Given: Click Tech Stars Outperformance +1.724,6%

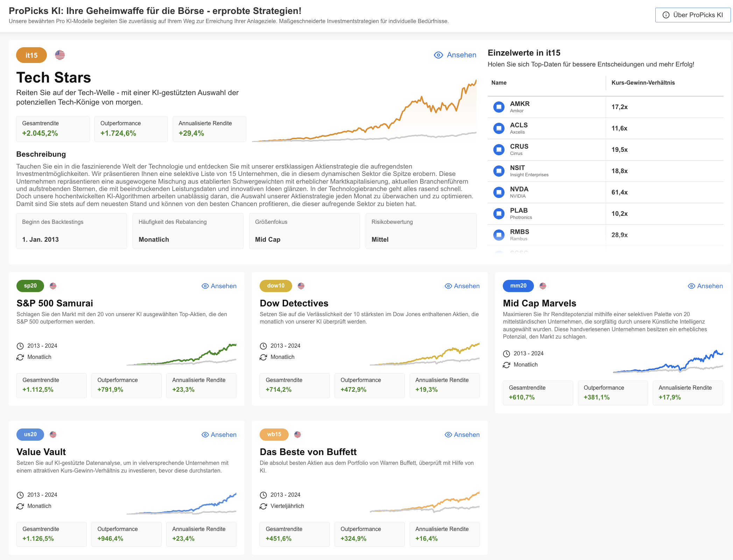Looking at the screenshot, I should pos(131,129).
